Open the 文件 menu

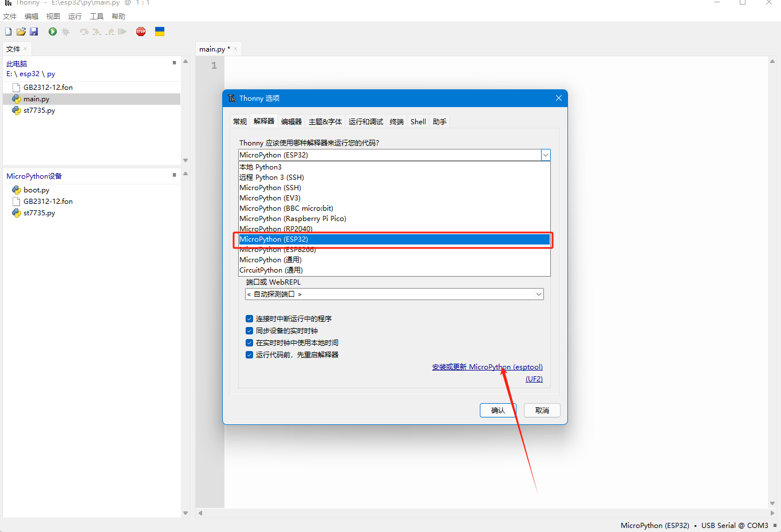10,16
